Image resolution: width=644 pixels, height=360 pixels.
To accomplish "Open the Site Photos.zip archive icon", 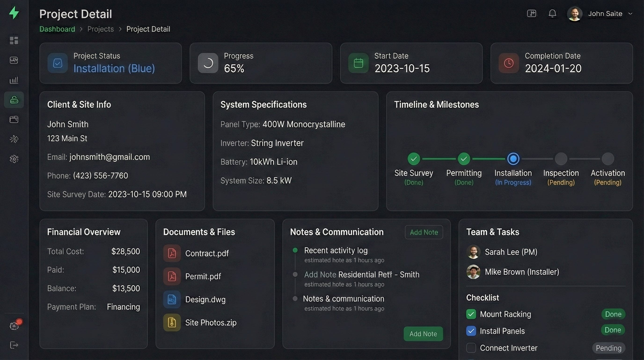I will (172, 322).
